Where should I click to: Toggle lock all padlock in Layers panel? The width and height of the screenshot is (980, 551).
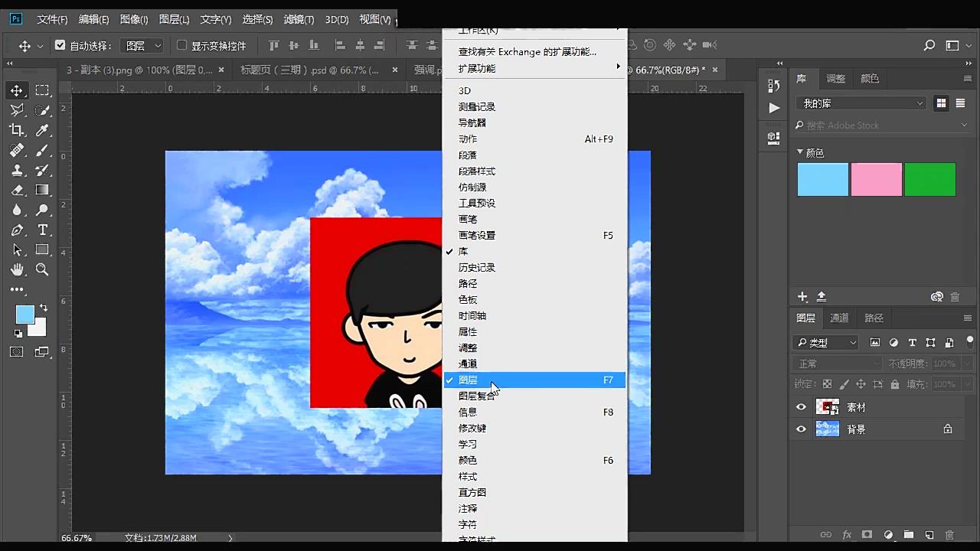(x=896, y=384)
